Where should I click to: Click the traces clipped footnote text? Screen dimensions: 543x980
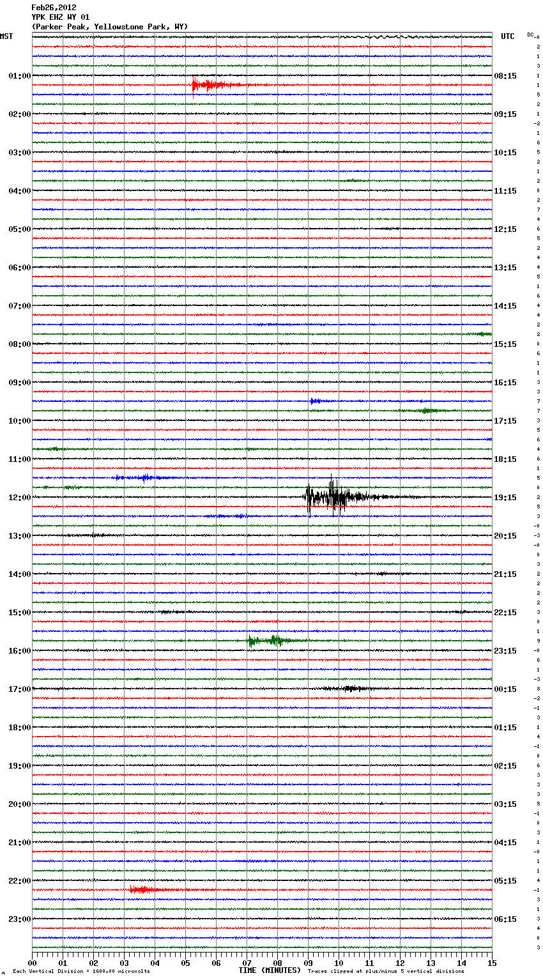(386, 972)
